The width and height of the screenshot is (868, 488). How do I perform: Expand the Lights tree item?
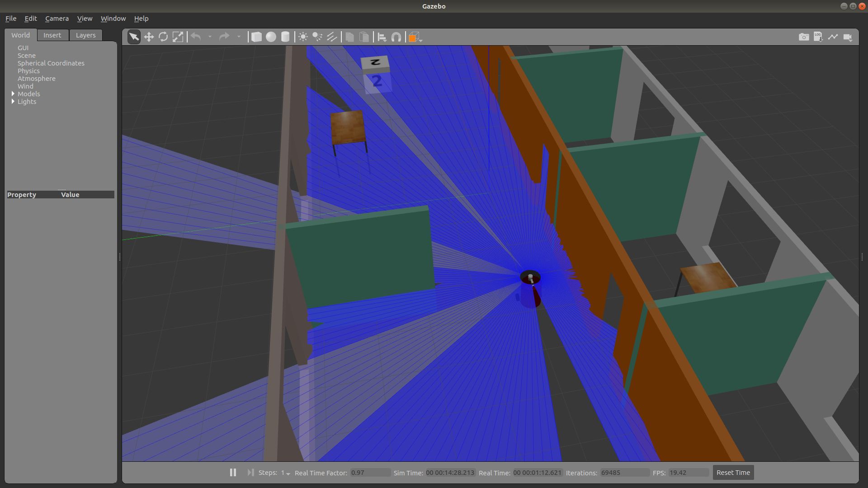[13, 102]
